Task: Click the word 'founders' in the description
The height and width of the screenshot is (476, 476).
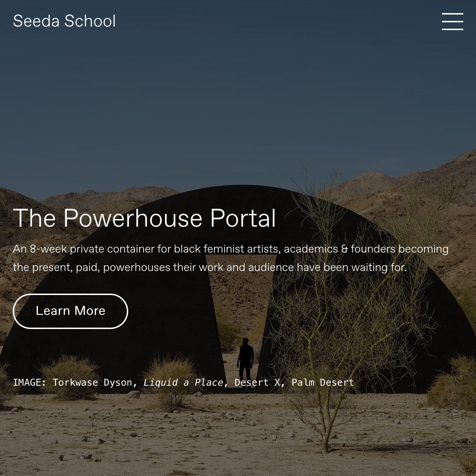Action: coord(373,249)
